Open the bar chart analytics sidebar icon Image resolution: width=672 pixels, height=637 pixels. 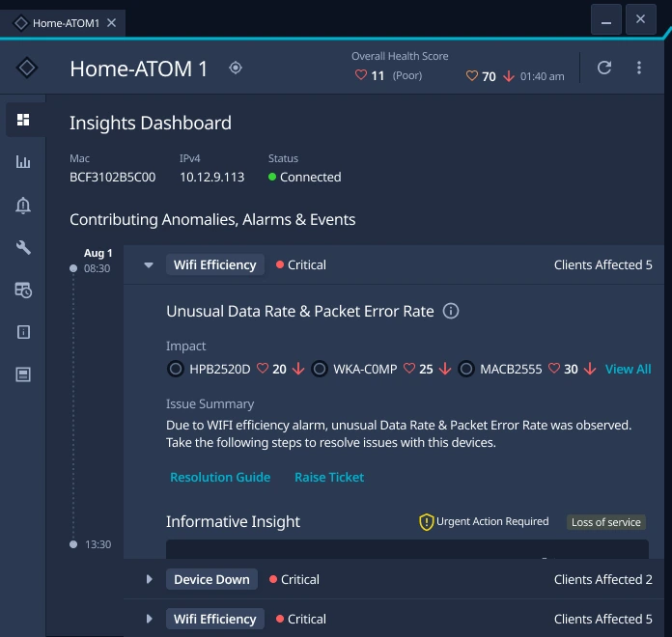[x=23, y=162]
